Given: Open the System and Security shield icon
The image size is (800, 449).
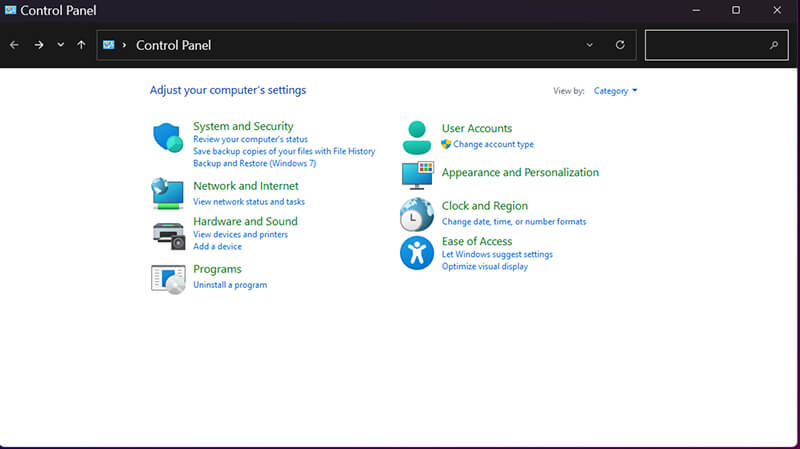Looking at the screenshot, I should pos(168,138).
